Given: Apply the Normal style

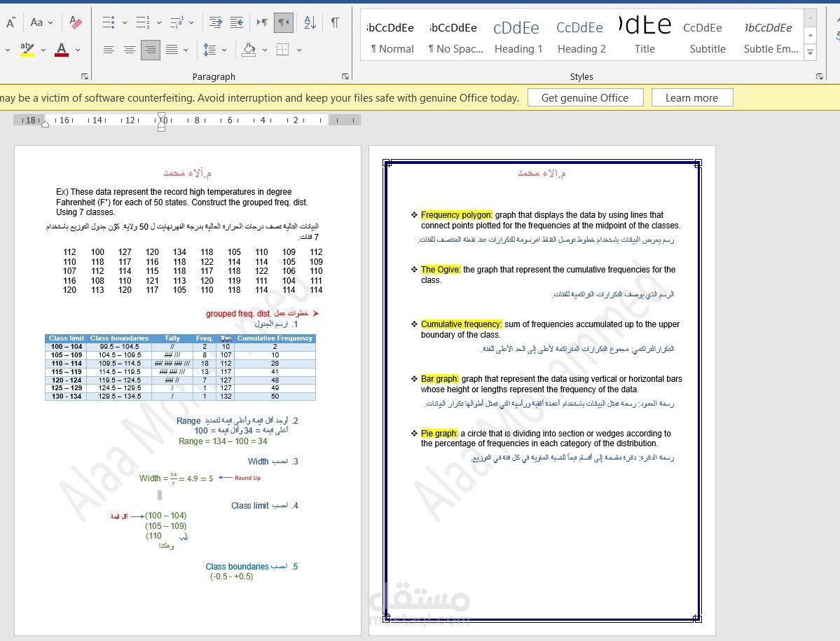Looking at the screenshot, I should click(393, 36).
